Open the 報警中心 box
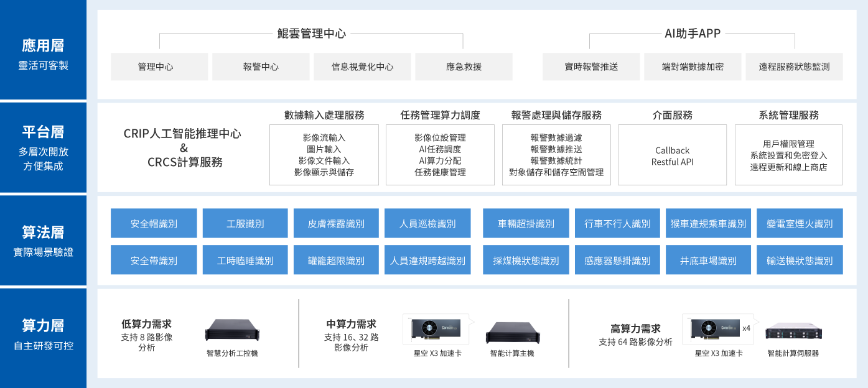This screenshot has width=868, height=388. pos(261,67)
